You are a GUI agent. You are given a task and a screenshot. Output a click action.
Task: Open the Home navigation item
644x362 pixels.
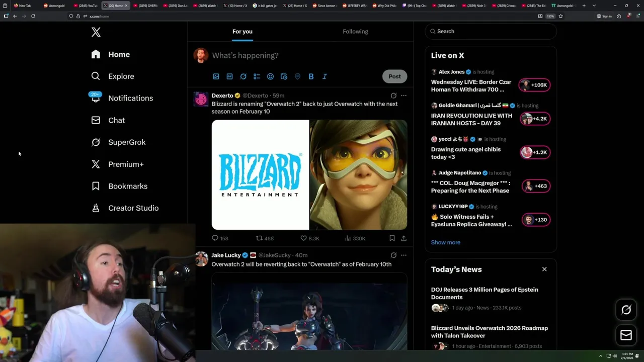[x=110, y=54]
